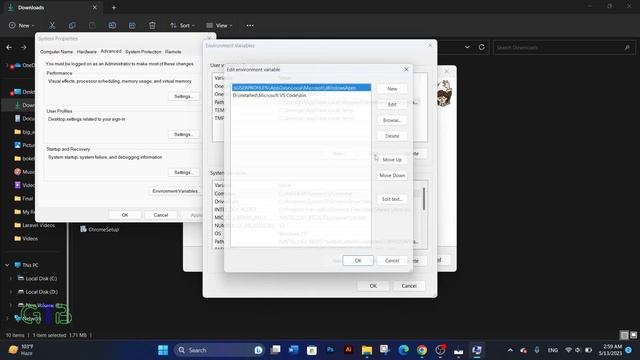Select the Advanced tab in System Properties
This screenshot has height=360, width=640.
pyautogui.click(x=111, y=51)
